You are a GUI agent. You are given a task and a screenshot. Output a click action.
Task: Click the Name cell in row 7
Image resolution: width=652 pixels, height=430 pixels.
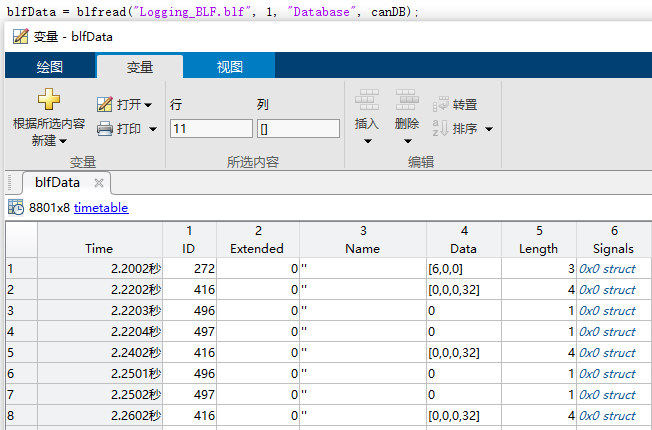pos(363,394)
